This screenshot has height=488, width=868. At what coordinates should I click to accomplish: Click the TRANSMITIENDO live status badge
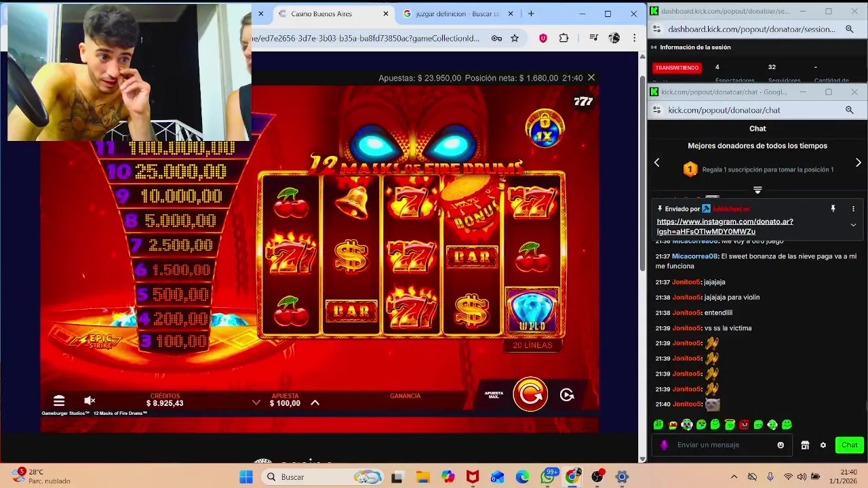click(x=677, y=68)
